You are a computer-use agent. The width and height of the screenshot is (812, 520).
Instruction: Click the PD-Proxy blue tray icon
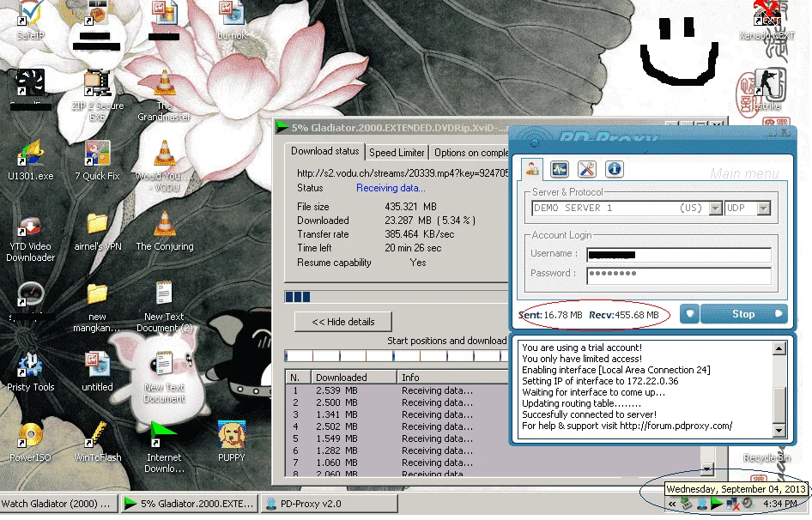tap(701, 504)
